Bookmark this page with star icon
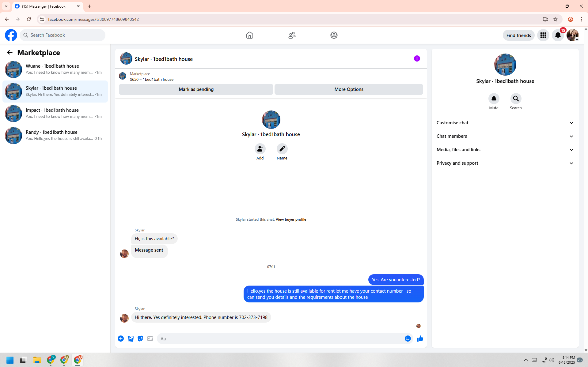 [x=555, y=19]
